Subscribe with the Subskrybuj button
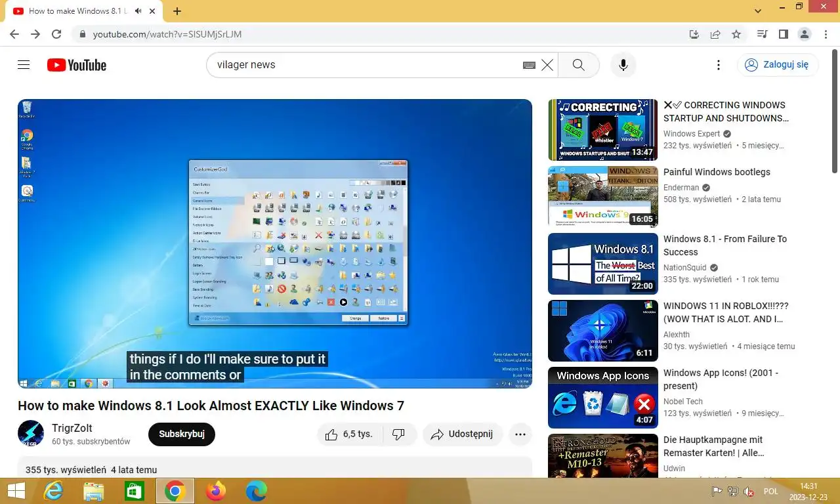The height and width of the screenshot is (504, 840). (x=182, y=434)
